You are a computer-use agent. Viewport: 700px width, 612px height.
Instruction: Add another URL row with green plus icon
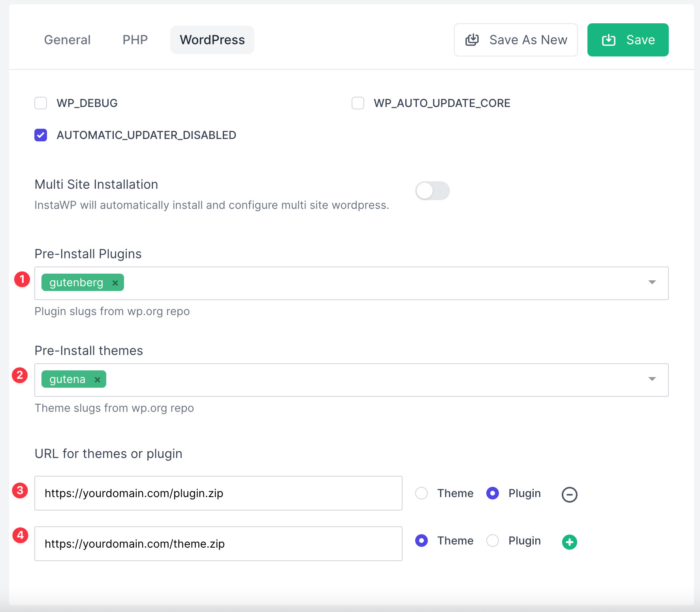coord(570,542)
